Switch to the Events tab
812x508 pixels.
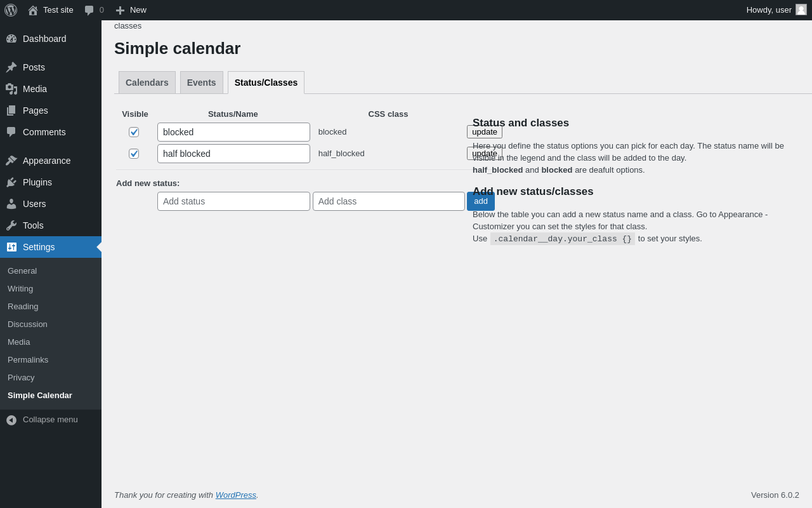click(202, 83)
